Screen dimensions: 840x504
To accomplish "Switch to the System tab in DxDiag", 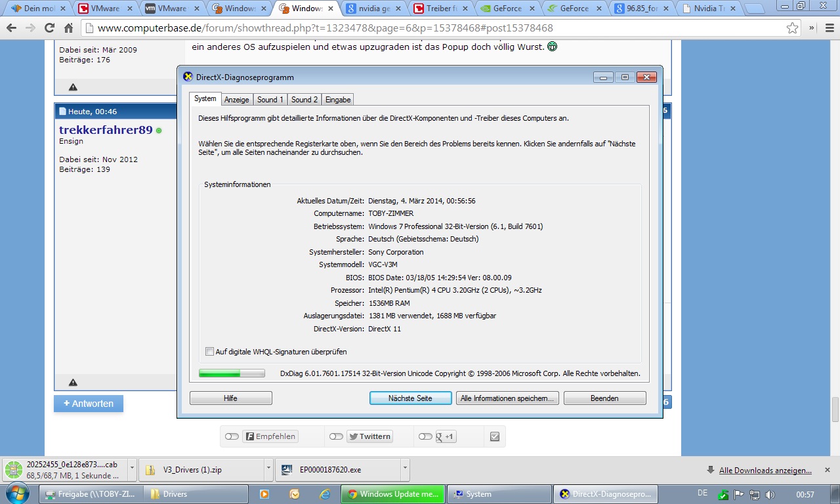I will [205, 98].
